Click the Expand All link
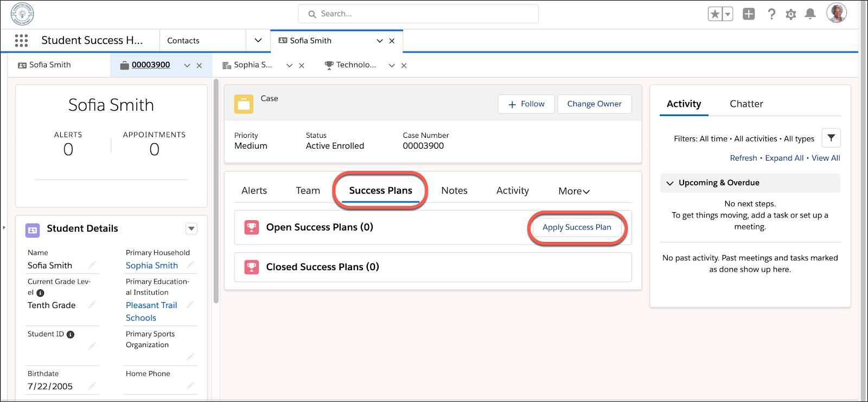 click(784, 158)
